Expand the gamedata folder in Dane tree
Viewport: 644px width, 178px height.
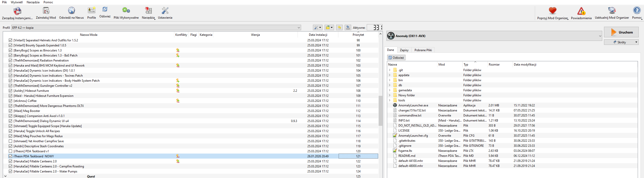(390, 90)
